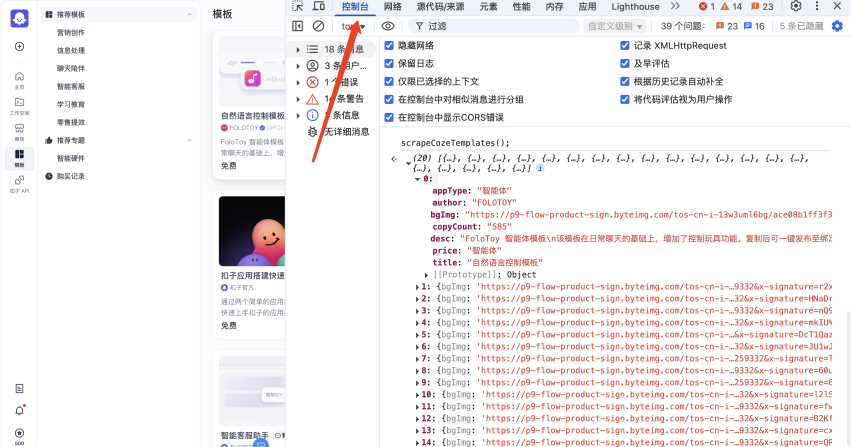This screenshot has width=851, height=447.
Task: Toggle the device toolbar icon
Action: coord(318,6)
